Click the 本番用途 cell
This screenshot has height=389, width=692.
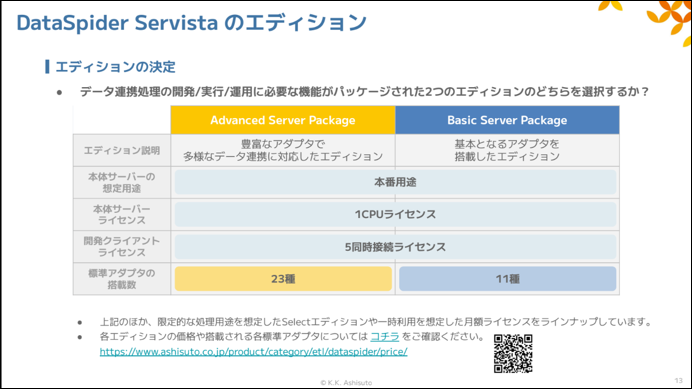(x=395, y=182)
